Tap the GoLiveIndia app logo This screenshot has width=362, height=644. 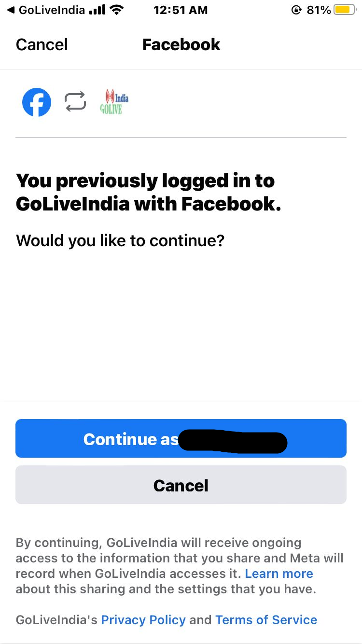[114, 102]
